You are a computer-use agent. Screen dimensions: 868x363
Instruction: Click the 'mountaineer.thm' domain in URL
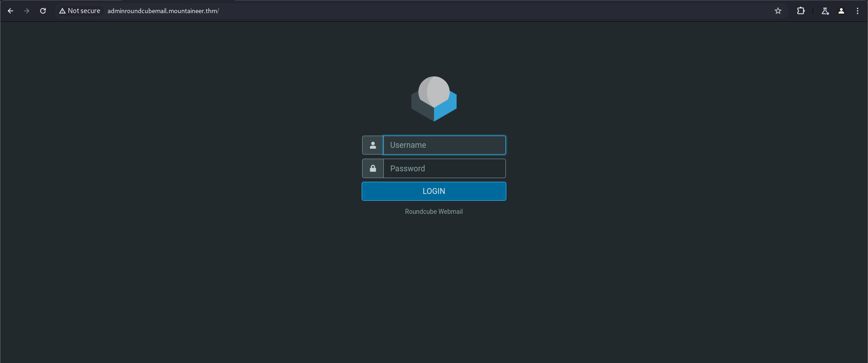click(x=193, y=11)
